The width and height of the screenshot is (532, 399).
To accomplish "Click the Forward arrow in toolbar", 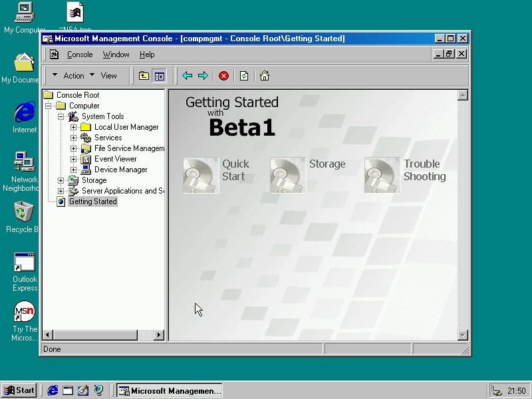I will [203, 76].
